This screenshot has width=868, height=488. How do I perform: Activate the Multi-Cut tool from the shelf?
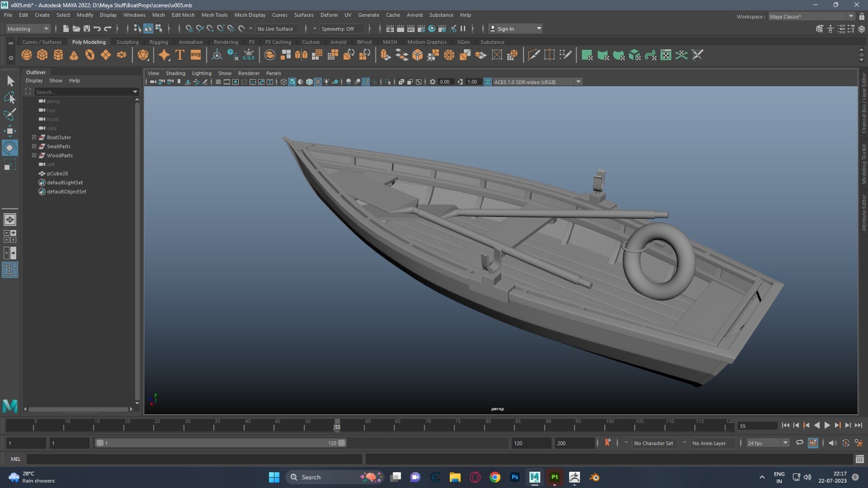[534, 55]
